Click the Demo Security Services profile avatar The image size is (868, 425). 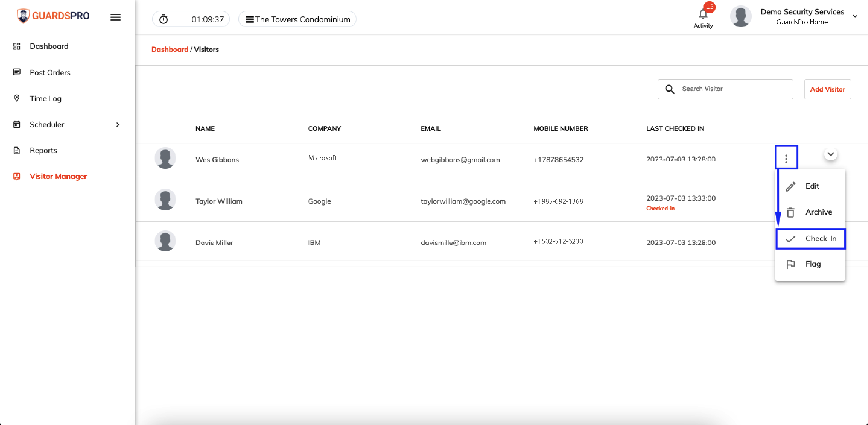tap(741, 16)
